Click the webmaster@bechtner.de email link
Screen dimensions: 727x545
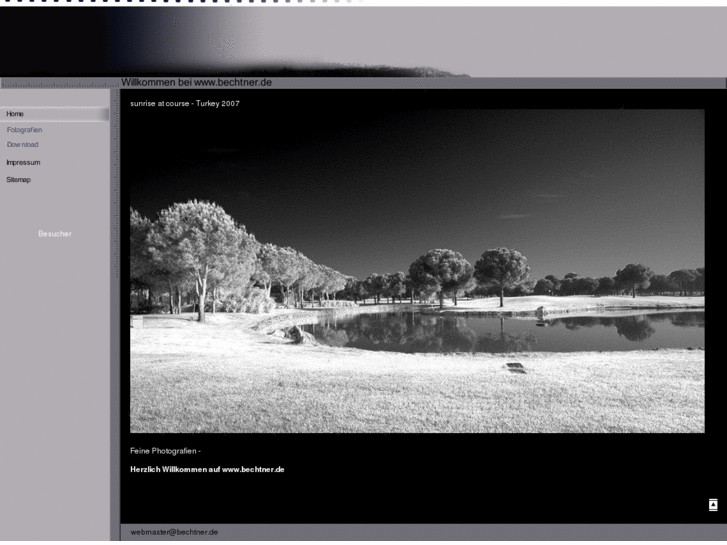(174, 532)
